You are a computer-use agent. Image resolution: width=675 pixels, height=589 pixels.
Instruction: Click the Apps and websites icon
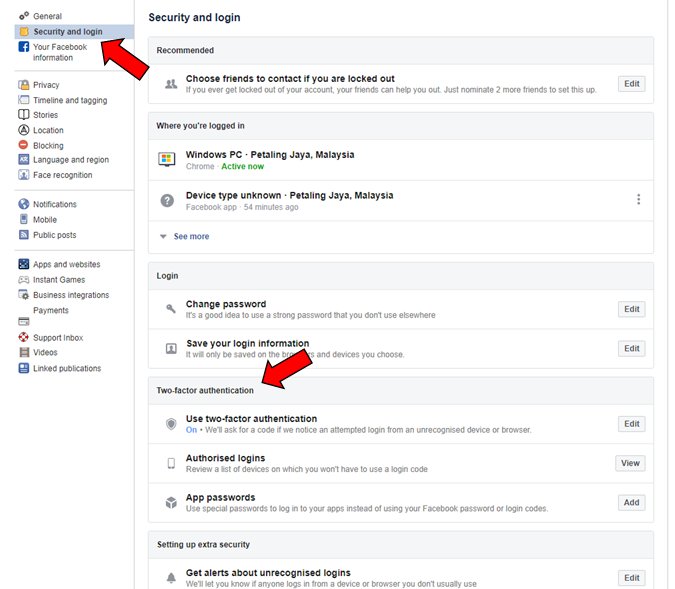[x=24, y=264]
